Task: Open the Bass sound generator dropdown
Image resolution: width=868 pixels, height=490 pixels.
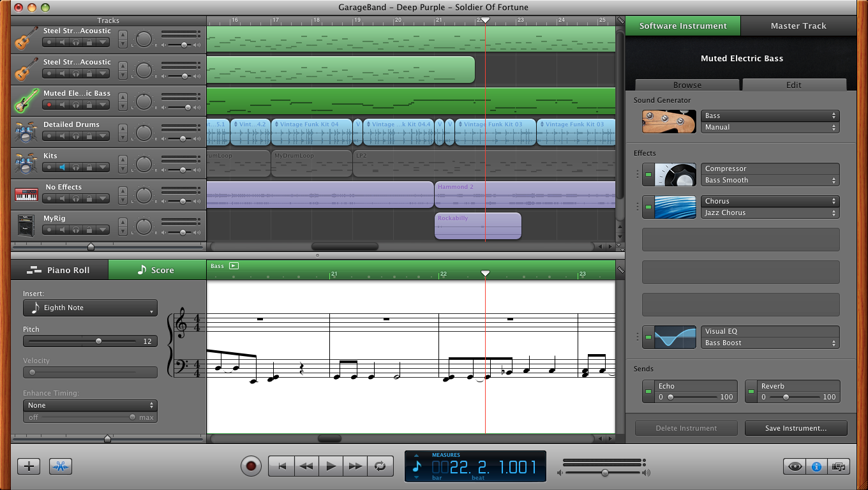Action: tap(770, 115)
